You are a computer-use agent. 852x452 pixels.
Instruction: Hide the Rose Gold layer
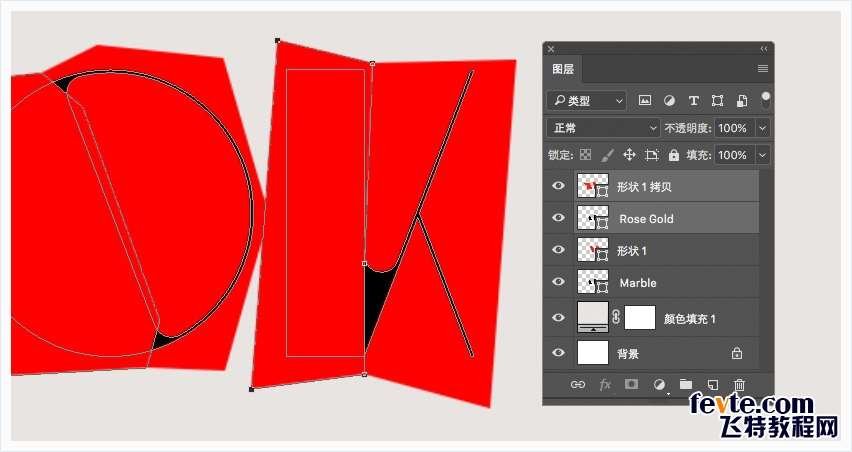[x=558, y=218]
